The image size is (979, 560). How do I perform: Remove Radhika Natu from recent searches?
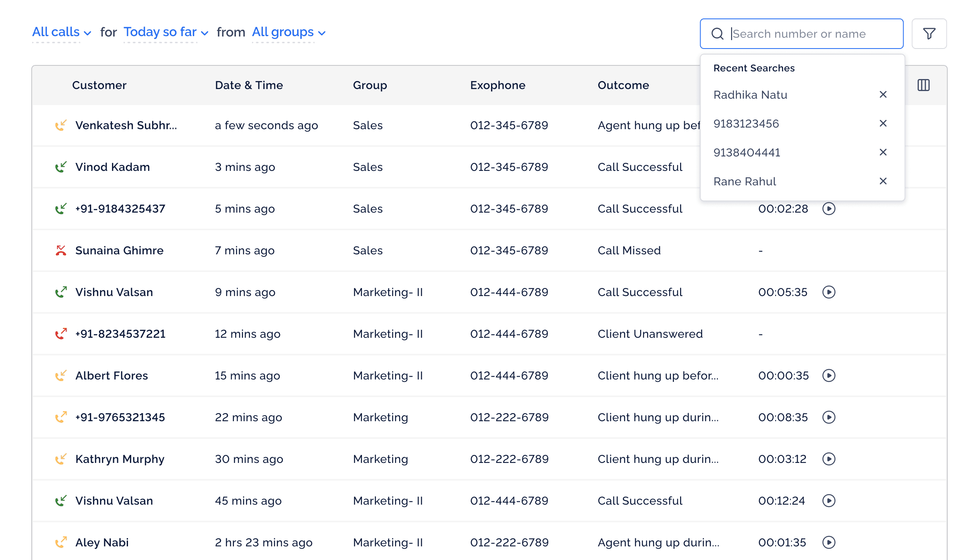[883, 95]
